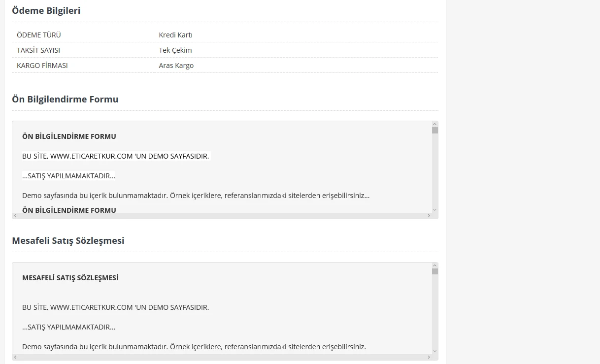
Task: Click the down arrow in Mesafeli Satış scrollbar
Action: point(435,351)
